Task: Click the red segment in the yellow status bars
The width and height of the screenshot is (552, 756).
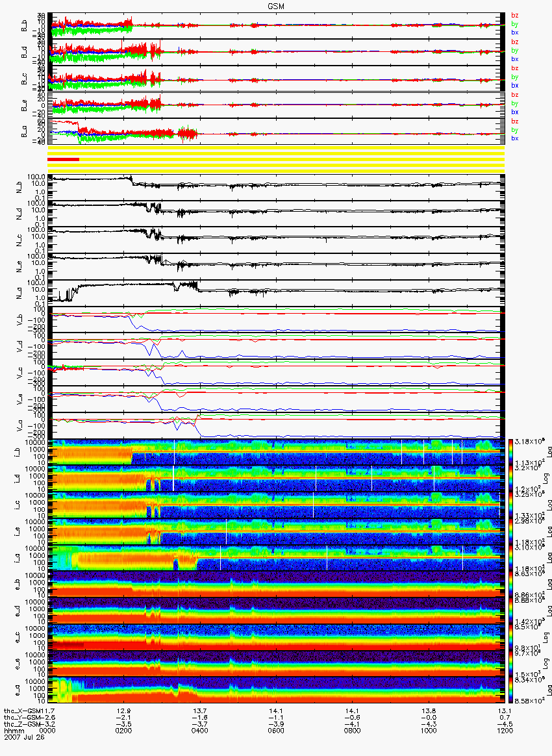Action: (63, 159)
